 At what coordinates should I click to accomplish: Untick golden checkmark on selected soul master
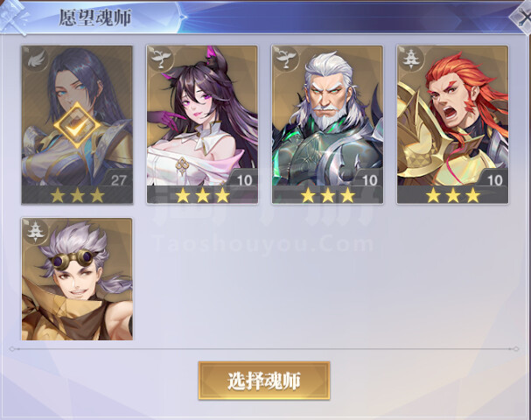[77, 126]
